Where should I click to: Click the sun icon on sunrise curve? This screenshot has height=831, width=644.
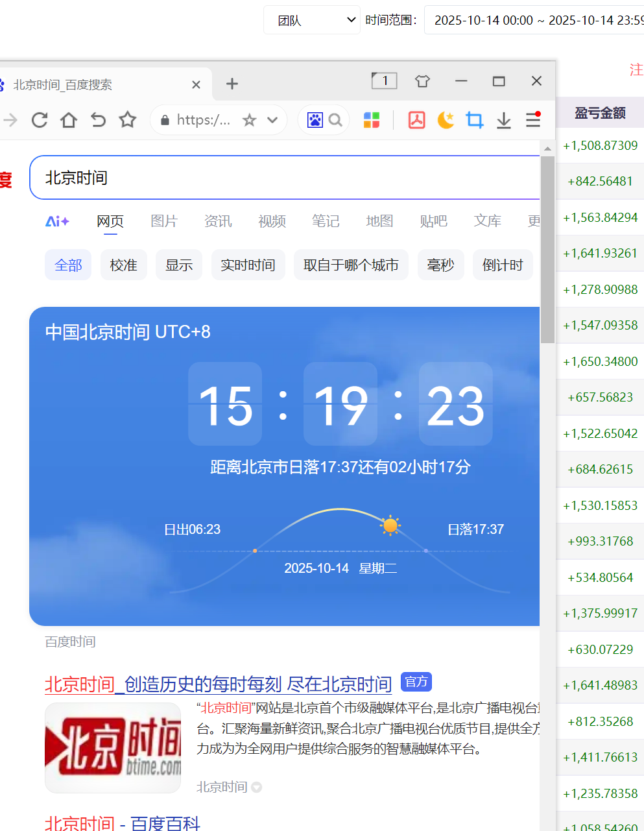[x=390, y=525]
